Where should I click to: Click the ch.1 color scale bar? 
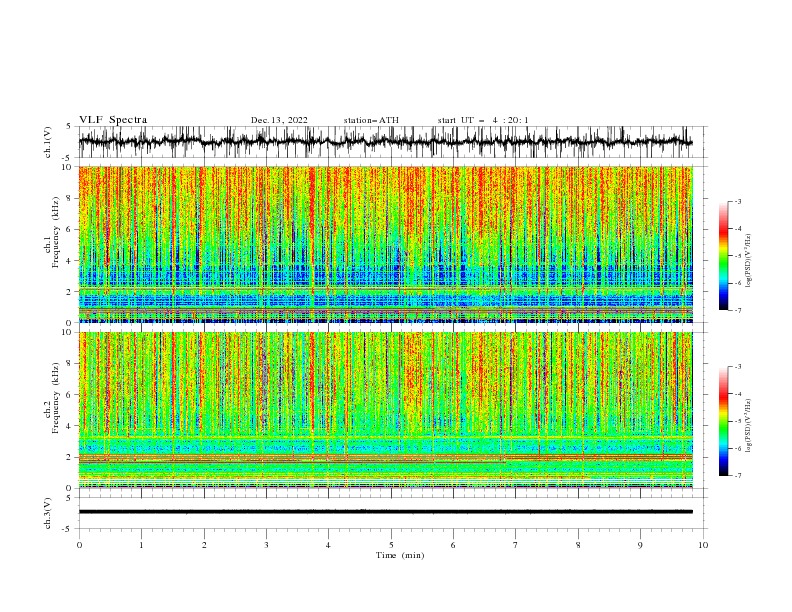click(x=723, y=256)
